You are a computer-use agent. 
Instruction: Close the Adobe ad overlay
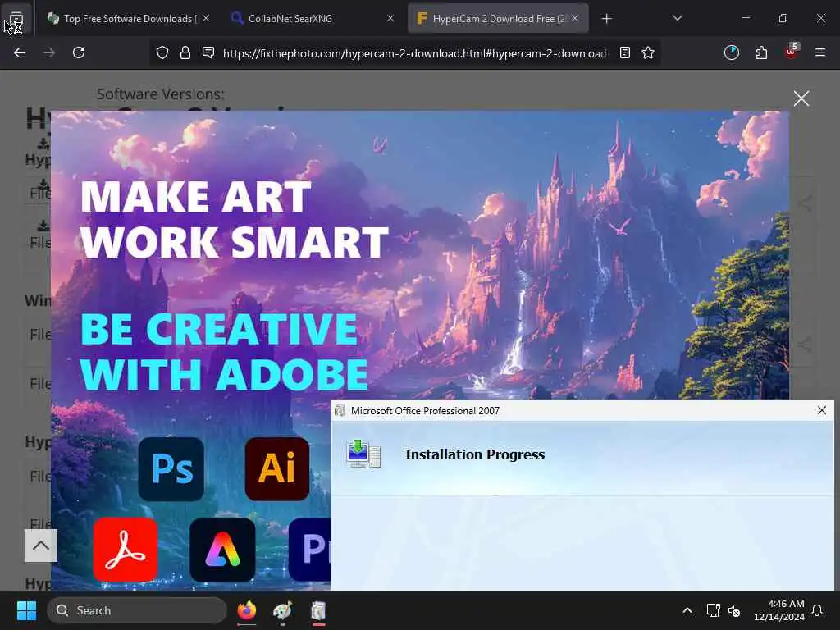pos(801,98)
